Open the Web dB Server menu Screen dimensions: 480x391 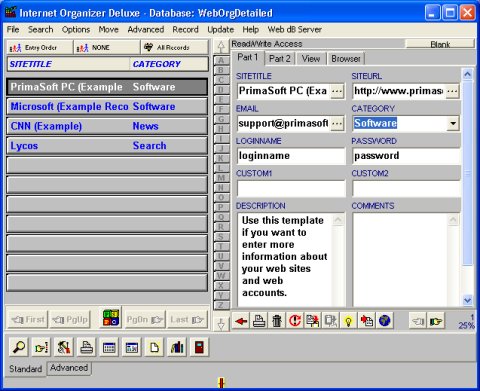294,29
